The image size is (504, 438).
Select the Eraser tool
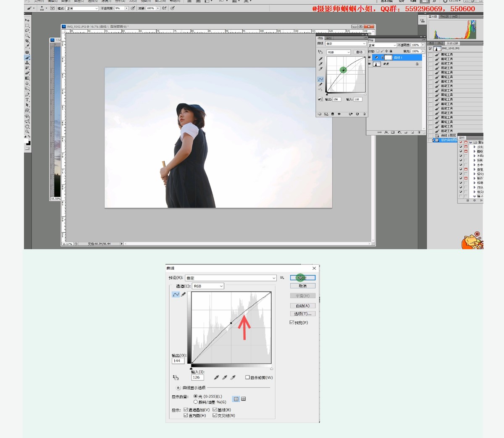(x=27, y=73)
